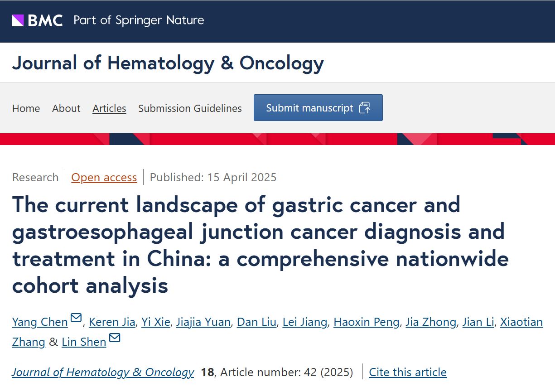Open the Home navigation item

pyautogui.click(x=26, y=108)
